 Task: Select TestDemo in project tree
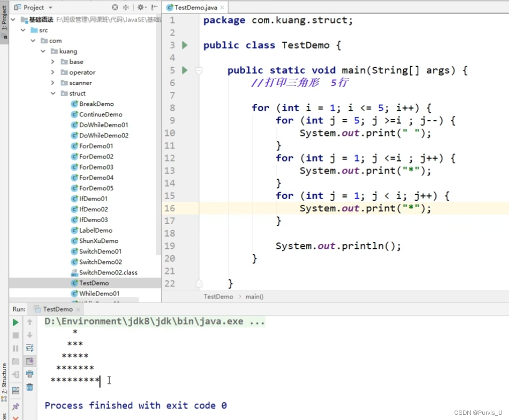pyautogui.click(x=90, y=283)
